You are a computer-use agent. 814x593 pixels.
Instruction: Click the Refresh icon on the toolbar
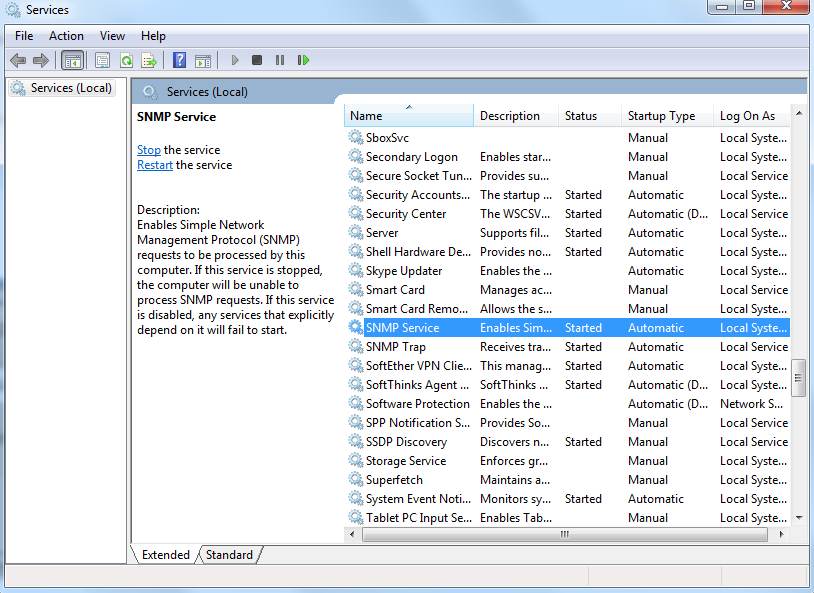coord(126,60)
